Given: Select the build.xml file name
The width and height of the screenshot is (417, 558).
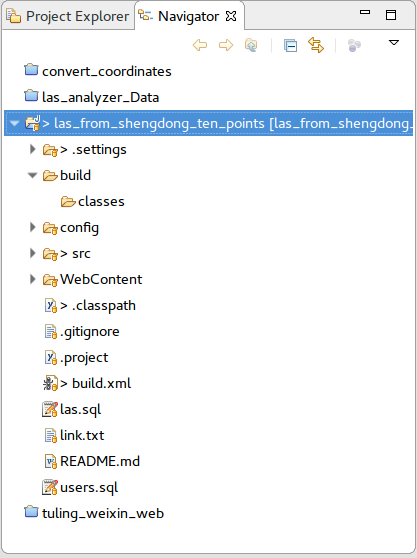Looking at the screenshot, I should coord(101,383).
